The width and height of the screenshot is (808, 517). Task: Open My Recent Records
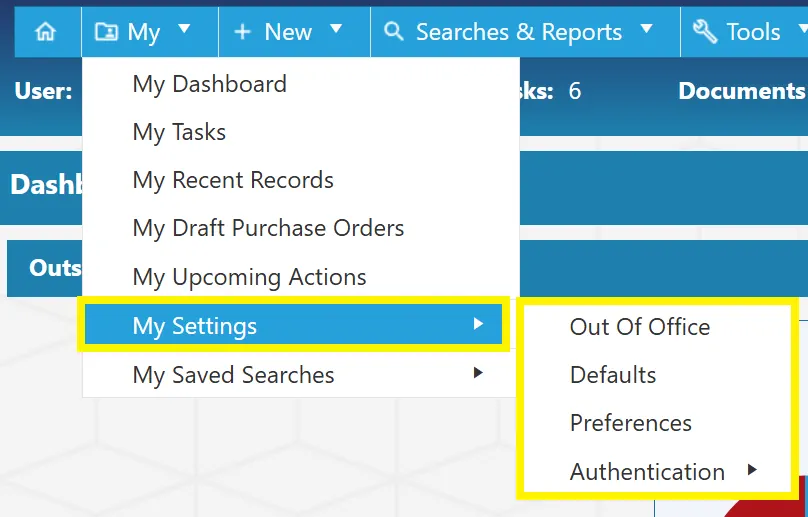pos(301,180)
